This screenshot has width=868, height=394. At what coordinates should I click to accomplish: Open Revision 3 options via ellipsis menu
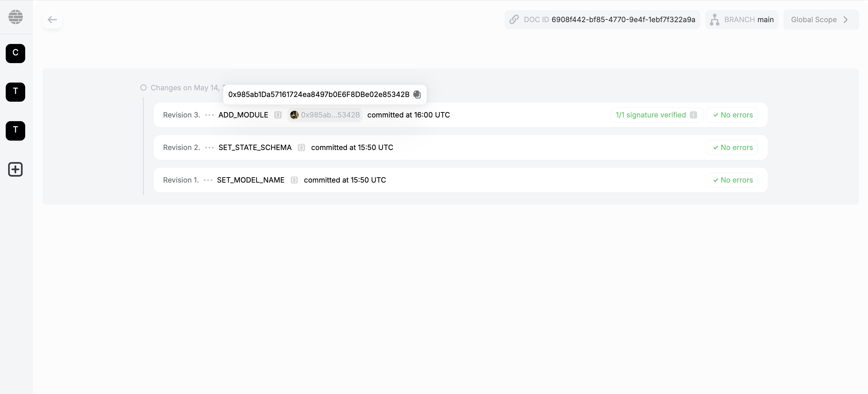coord(209,115)
